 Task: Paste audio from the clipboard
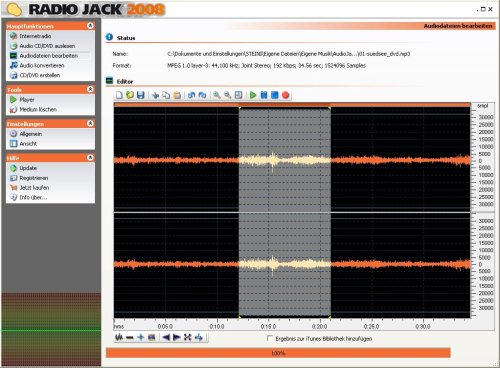tap(177, 95)
